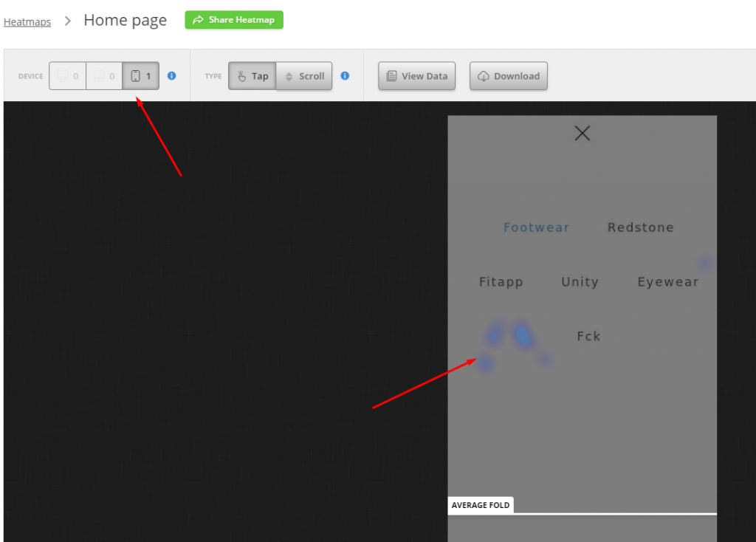Image resolution: width=756 pixels, height=542 pixels.
Task: Click the info icon next to Type
Action: click(x=345, y=75)
